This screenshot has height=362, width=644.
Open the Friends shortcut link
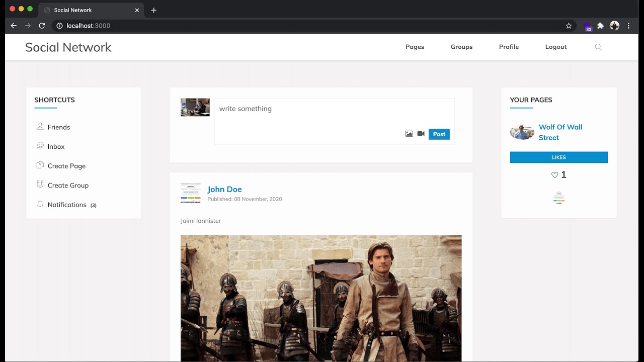tap(59, 127)
